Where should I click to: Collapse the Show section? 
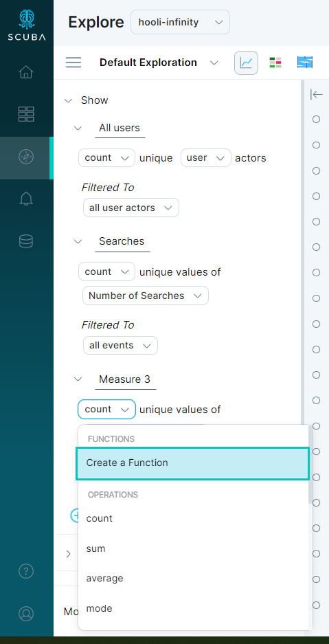(68, 100)
